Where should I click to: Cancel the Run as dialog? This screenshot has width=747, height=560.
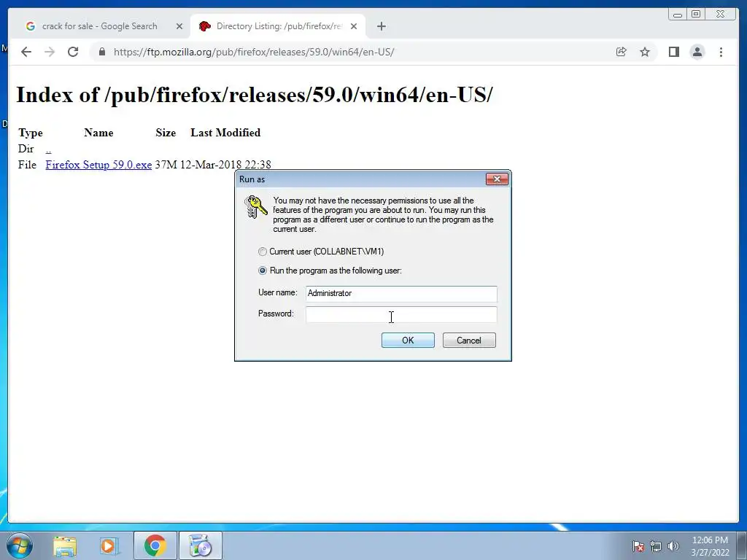(x=469, y=340)
